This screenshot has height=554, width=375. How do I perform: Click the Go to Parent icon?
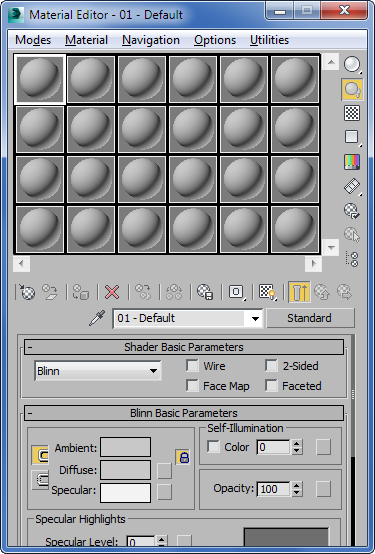322,292
